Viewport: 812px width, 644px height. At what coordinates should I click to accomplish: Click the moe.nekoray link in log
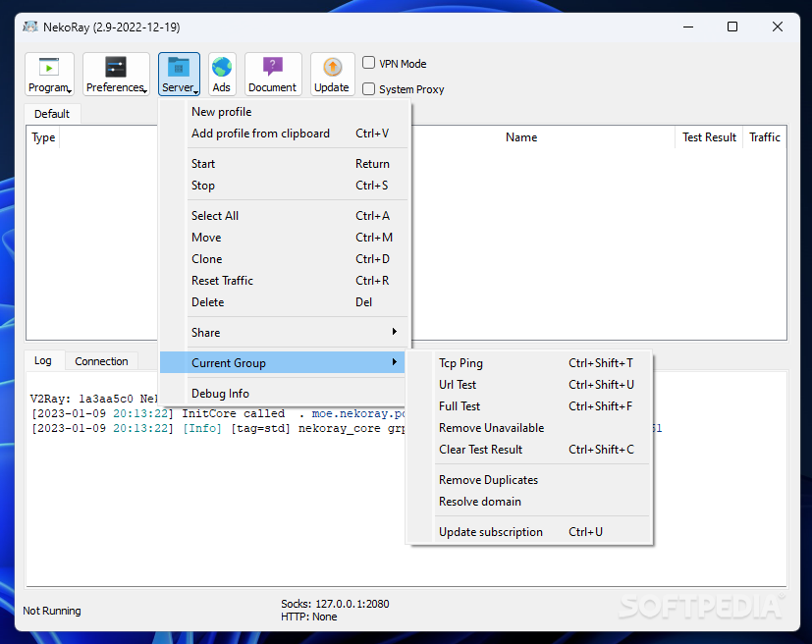click(x=358, y=413)
